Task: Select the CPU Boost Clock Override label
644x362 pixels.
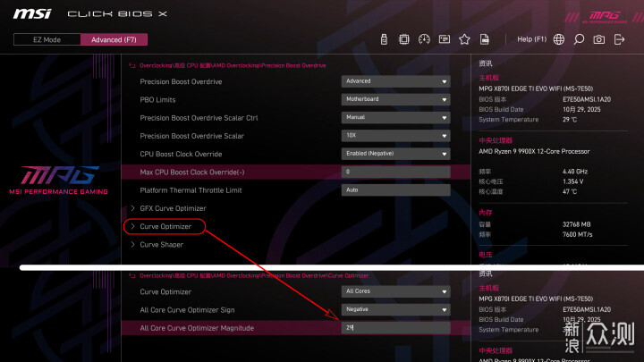Action: tap(181, 154)
